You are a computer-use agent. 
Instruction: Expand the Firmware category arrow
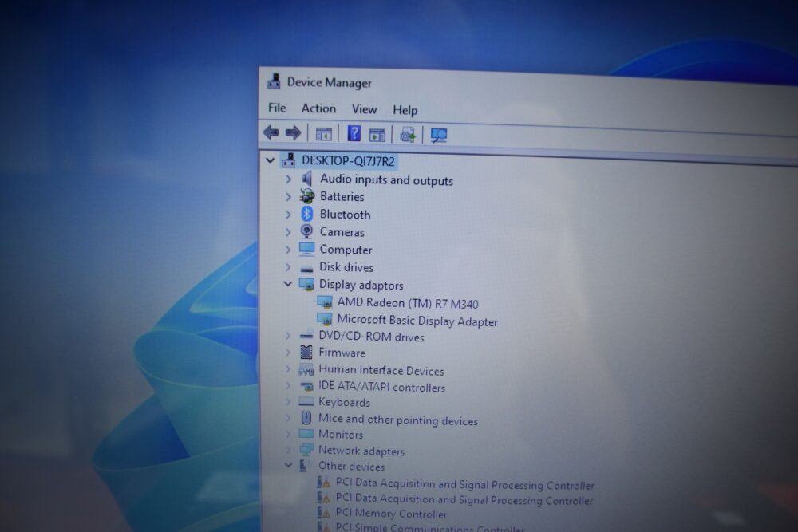(288, 352)
